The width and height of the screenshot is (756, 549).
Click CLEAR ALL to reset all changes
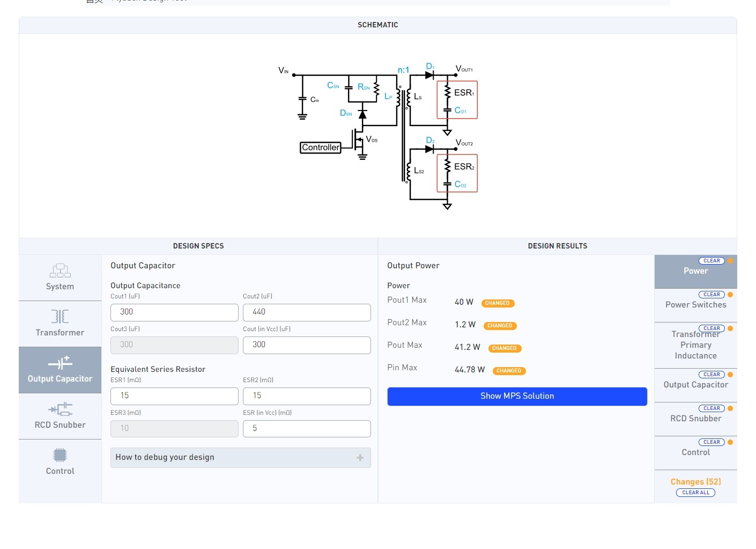[695, 493]
